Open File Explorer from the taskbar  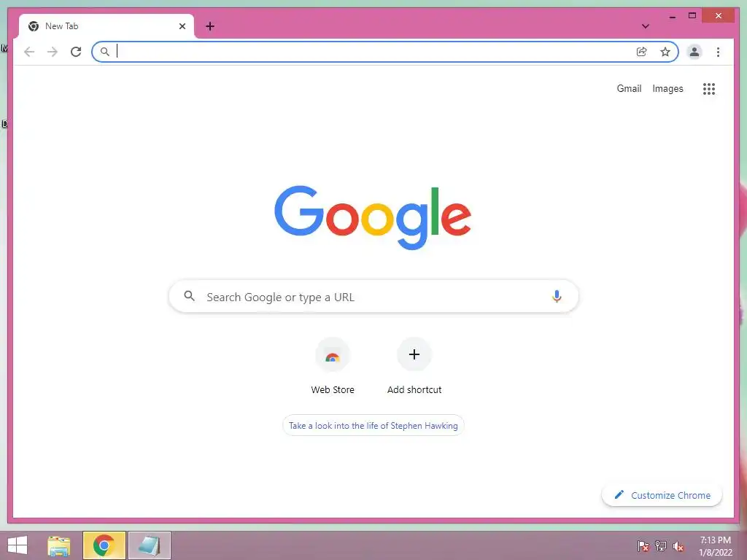59,545
